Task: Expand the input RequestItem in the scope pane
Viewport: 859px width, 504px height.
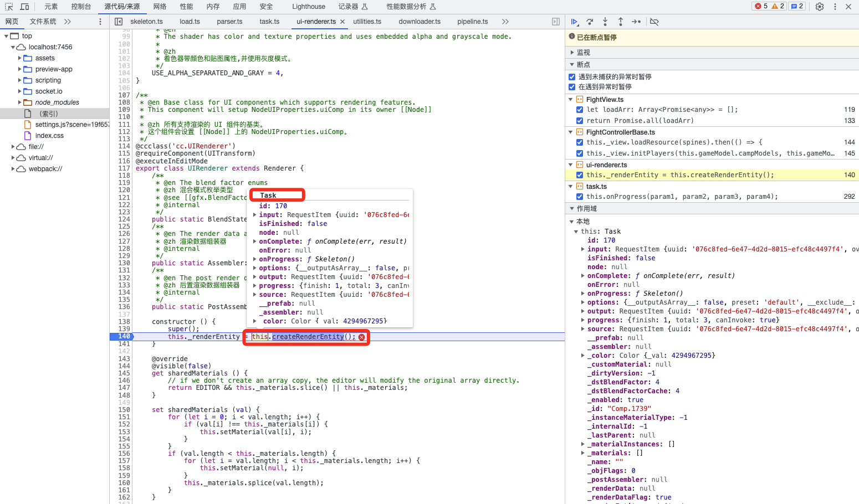Action: 582,249
